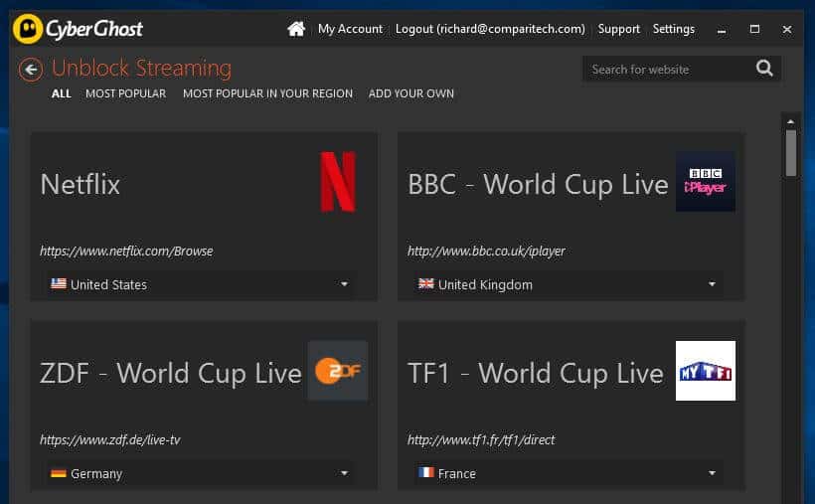Click the vertical scrollbar thumb
Viewport: 815px width, 504px height.
coord(790,153)
